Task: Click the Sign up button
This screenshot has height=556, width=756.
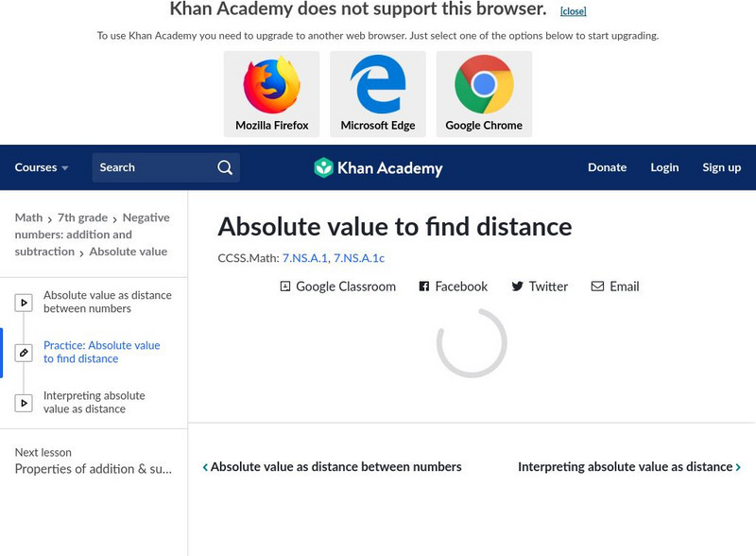Action: click(x=721, y=167)
